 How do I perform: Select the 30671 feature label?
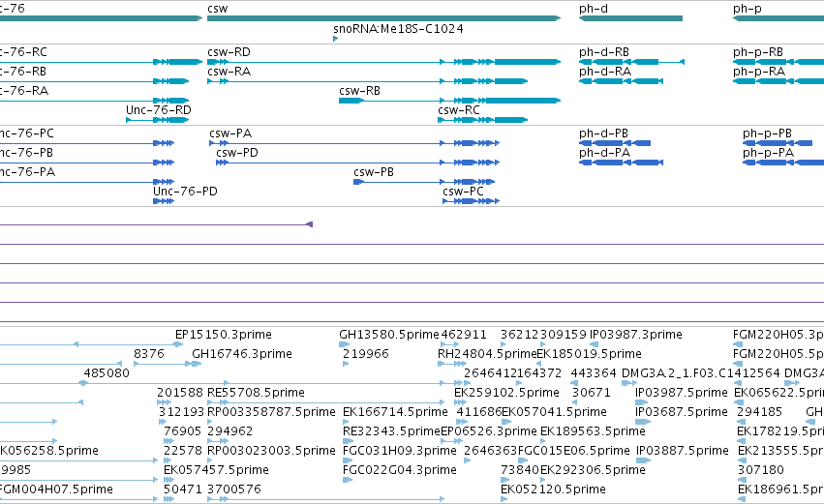pos(592,393)
